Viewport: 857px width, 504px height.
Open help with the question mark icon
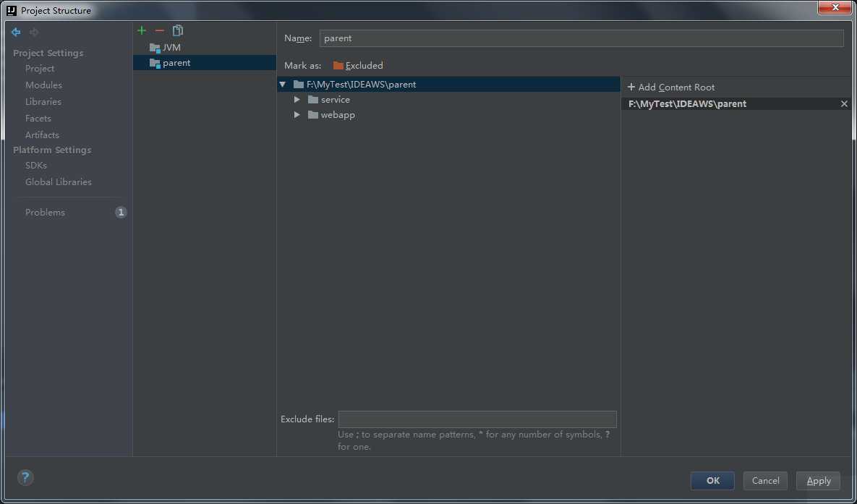[25, 478]
